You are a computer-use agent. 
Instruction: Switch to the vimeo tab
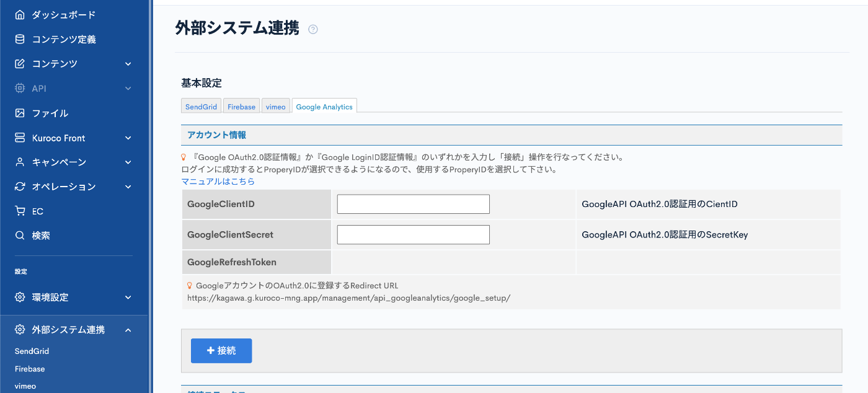[276, 106]
